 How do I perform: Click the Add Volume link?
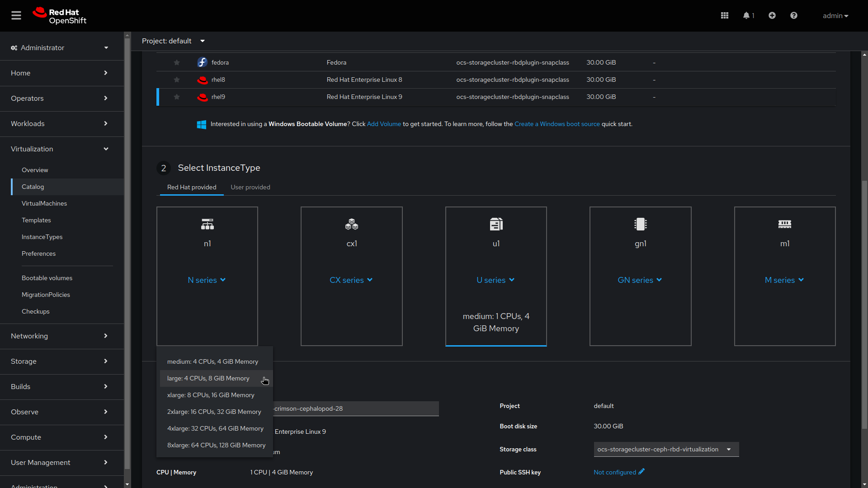coord(383,124)
